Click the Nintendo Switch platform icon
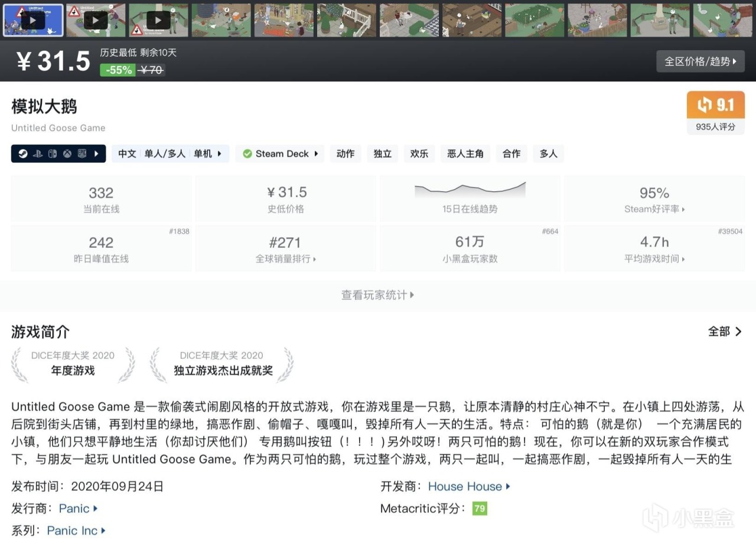Screen dimensions: 756x546 pos(53,153)
